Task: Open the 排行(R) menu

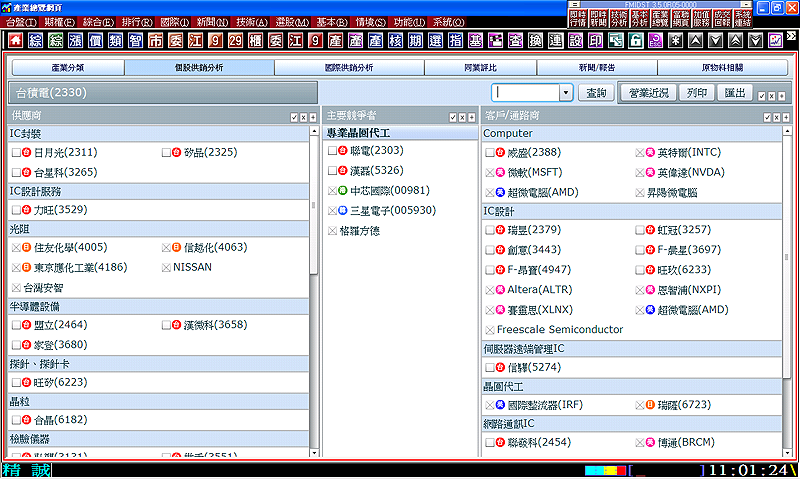Action: pos(137,22)
